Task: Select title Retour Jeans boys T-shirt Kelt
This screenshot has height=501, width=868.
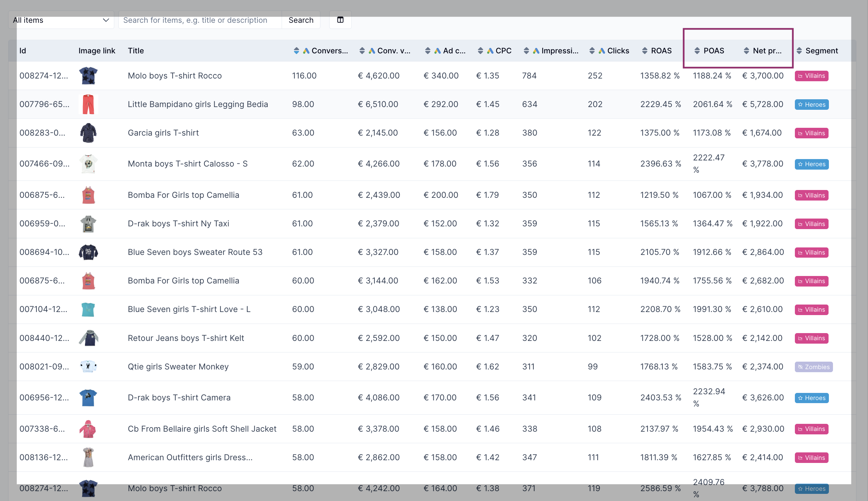Action: point(186,338)
